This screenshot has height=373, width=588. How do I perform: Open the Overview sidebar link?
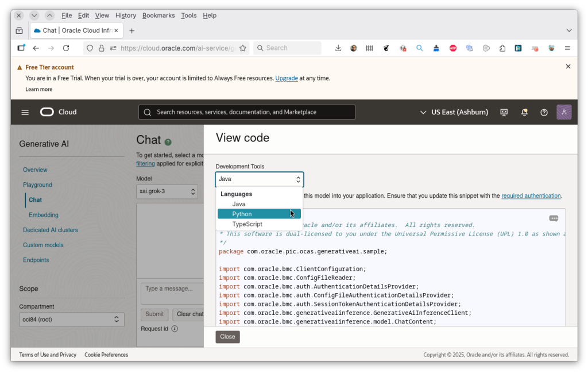click(35, 170)
